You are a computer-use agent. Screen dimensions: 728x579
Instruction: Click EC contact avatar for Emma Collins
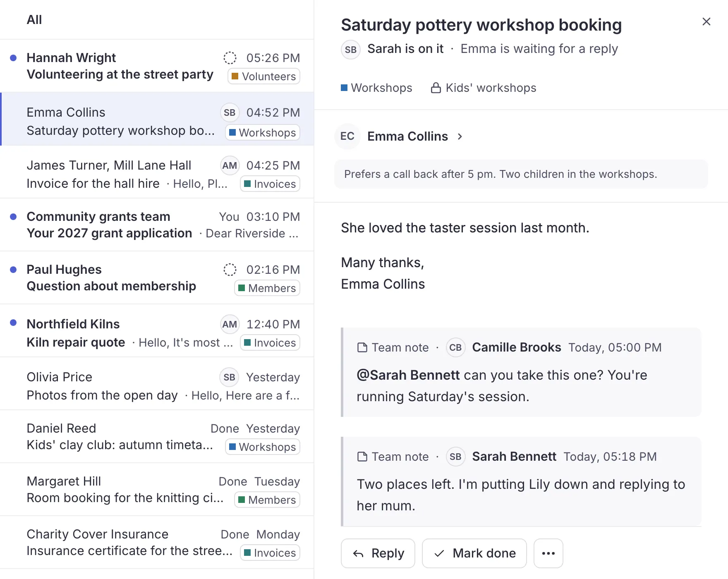(347, 136)
